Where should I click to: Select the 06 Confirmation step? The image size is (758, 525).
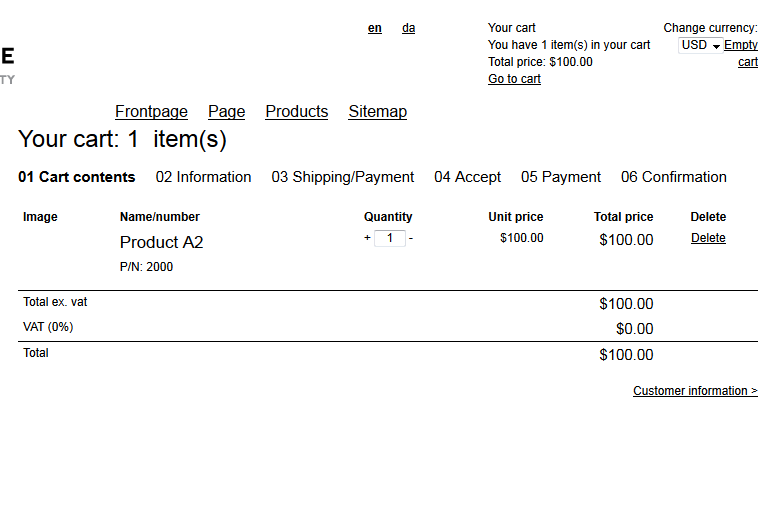pos(674,177)
